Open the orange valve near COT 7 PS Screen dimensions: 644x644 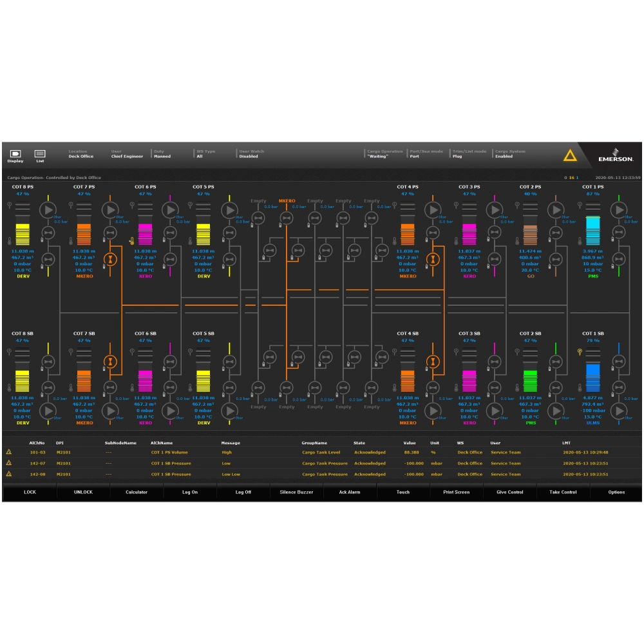pos(111,259)
